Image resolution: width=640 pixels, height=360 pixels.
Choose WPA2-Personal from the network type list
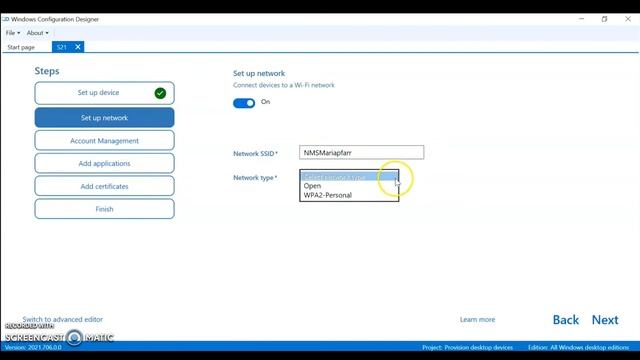(x=349, y=195)
